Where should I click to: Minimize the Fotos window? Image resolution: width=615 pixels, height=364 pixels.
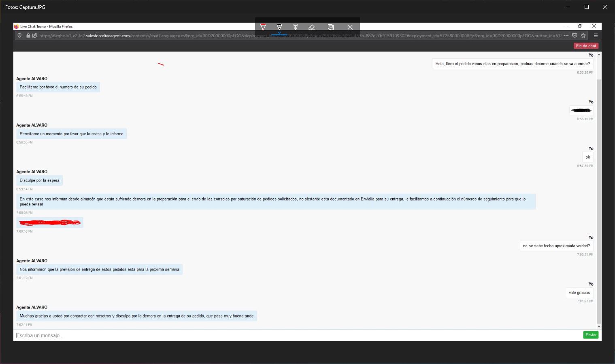pos(568,7)
